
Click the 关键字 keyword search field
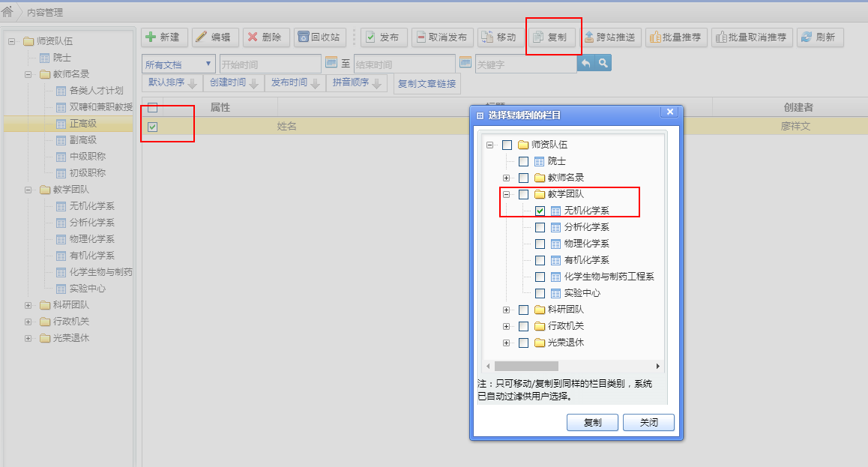(x=525, y=64)
